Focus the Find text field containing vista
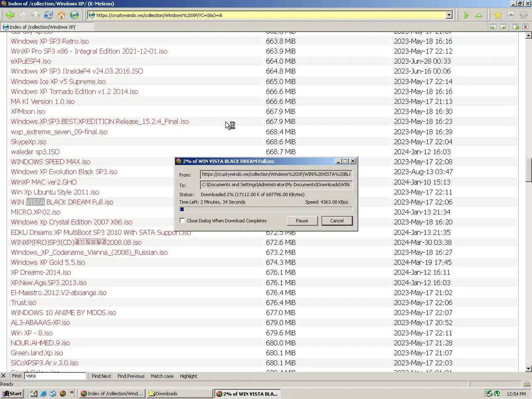The image size is (532, 399). coord(55,376)
